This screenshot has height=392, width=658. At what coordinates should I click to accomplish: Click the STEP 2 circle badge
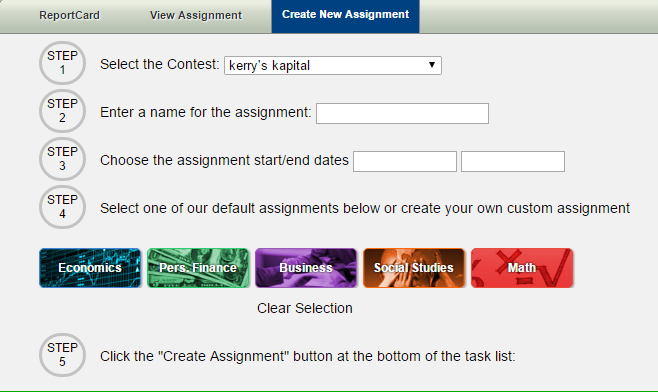63,111
